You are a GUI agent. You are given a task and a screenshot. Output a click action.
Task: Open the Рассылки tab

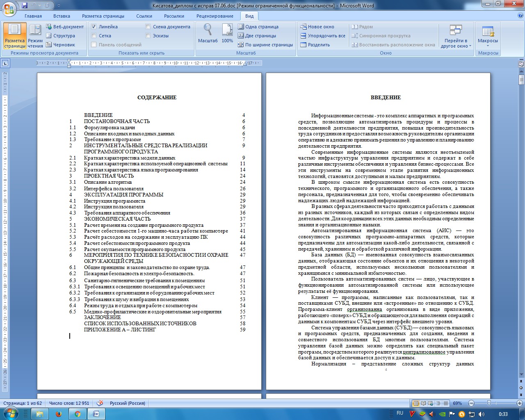tap(174, 16)
